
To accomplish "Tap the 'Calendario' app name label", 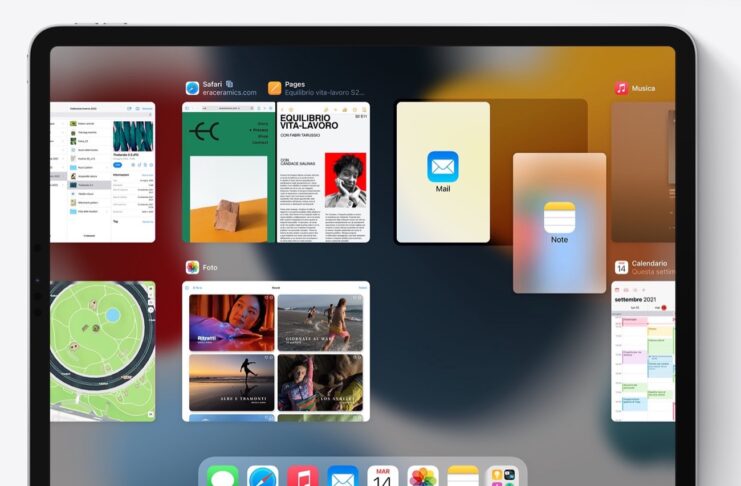I will pos(649,263).
